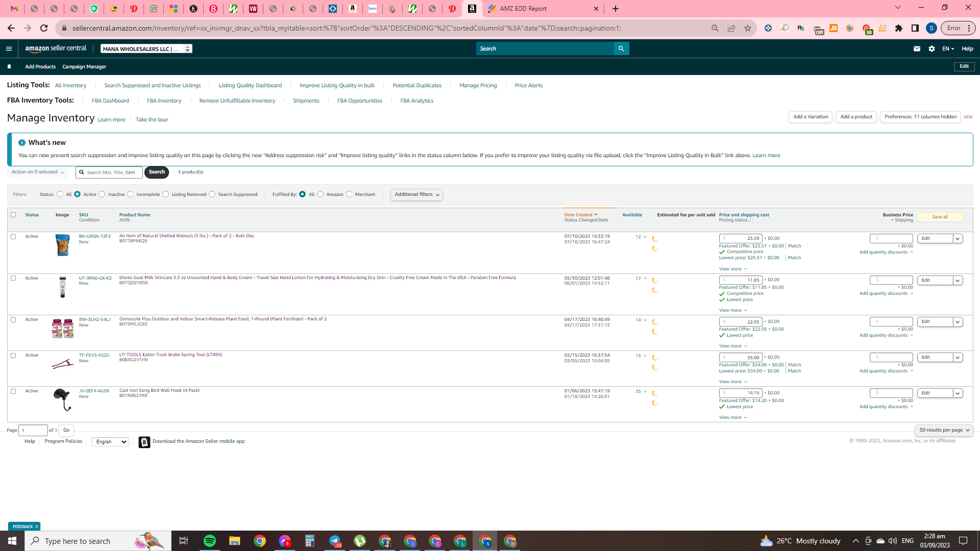Open the Action on 0 selected dropdown
Image resolution: width=980 pixels, height=551 pixels.
38,172
